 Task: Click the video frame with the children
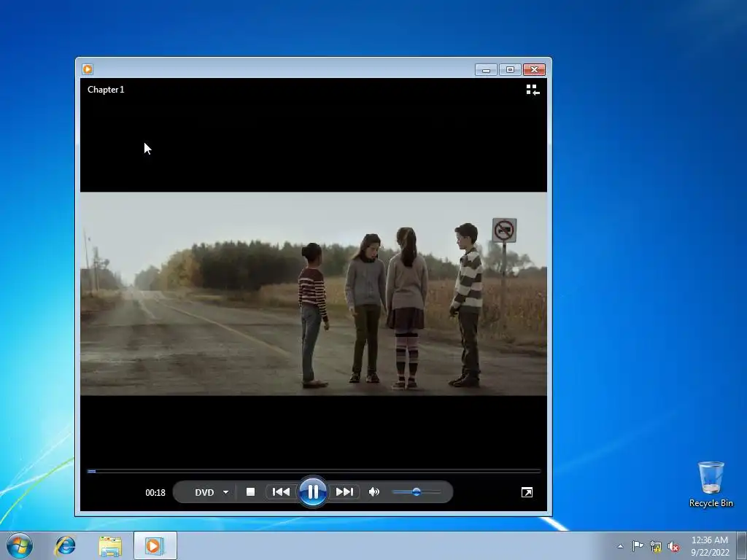(314, 293)
